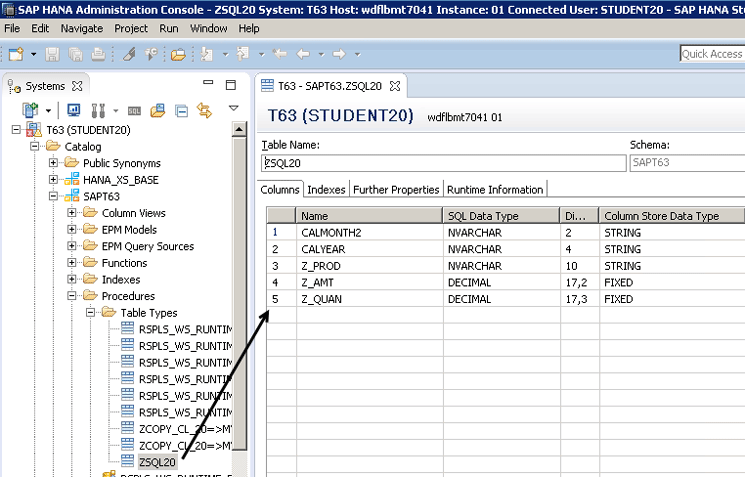The image size is (745, 477).
Task: Expand the EPM Models folder
Action: (72, 229)
